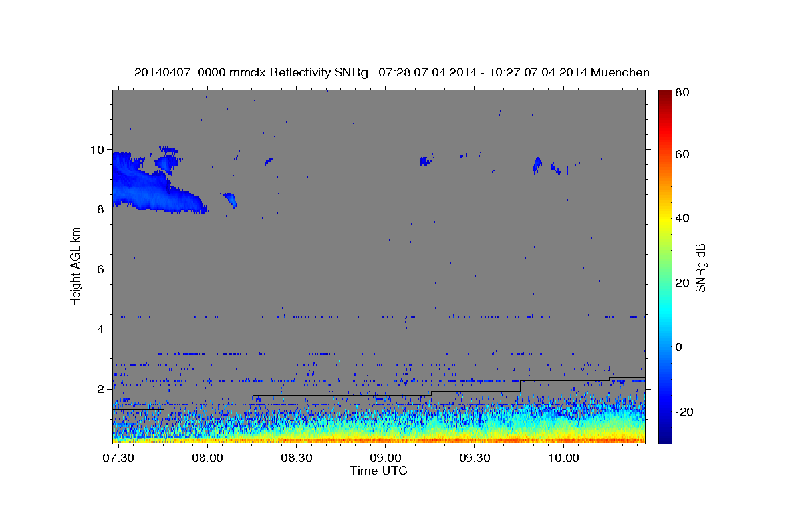Viewport: 798px width, 532px height.
Task: Click the colorbar value label 20
Action: (682, 283)
